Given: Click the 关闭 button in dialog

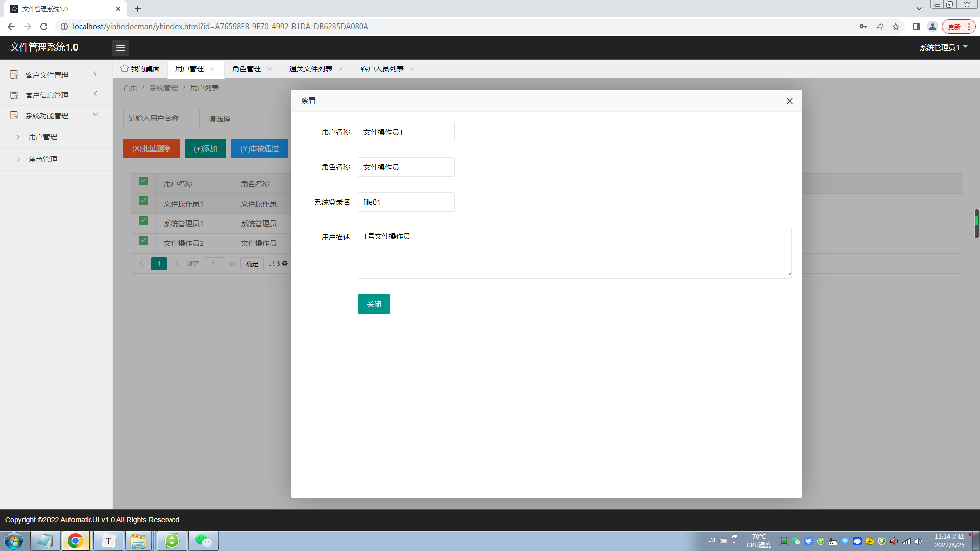Looking at the screenshot, I should [374, 304].
